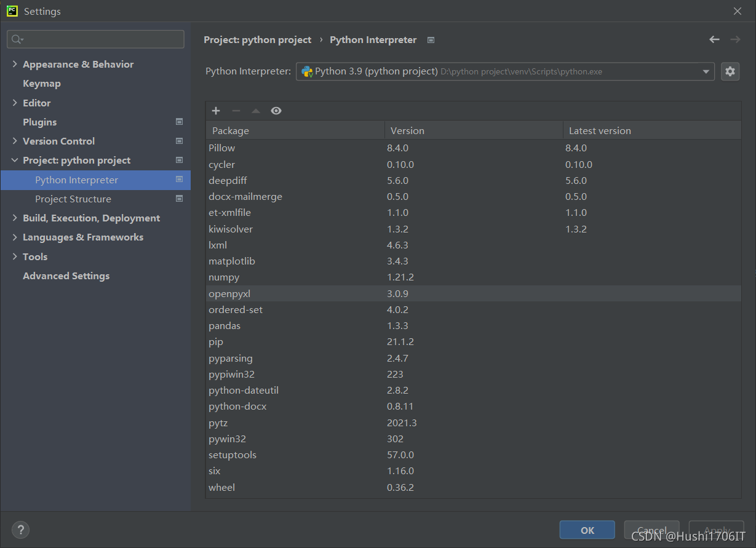This screenshot has height=548, width=756.
Task: Click the project-level icon beside Python Interpreter breadcrumb
Action: pos(431,40)
